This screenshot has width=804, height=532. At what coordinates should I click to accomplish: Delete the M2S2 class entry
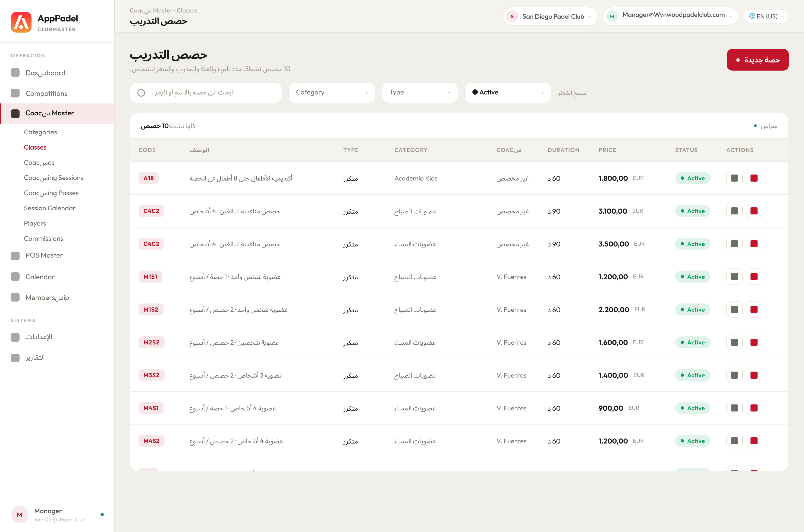754,342
